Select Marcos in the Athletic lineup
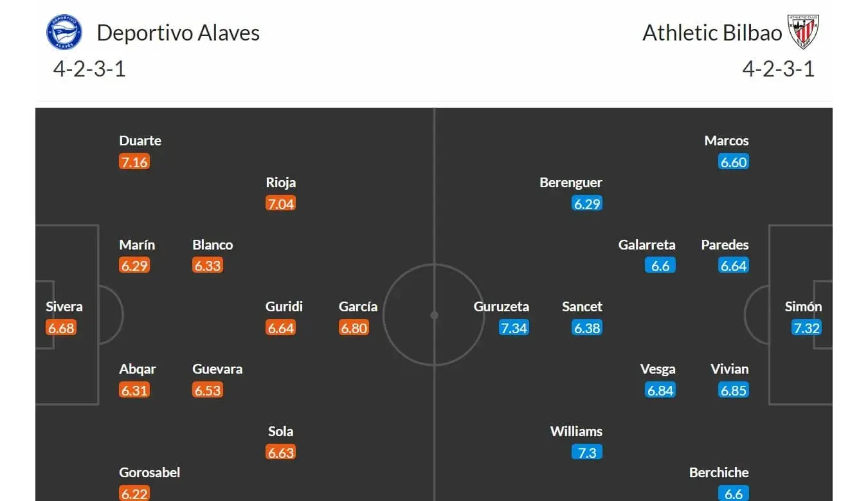The image size is (868, 501). coord(727,141)
